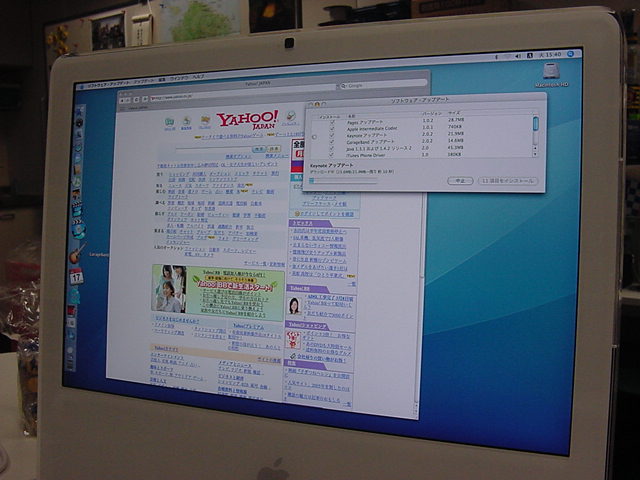Open iCal calendar icon showing 17
This screenshot has height=480, width=640.
point(76,276)
